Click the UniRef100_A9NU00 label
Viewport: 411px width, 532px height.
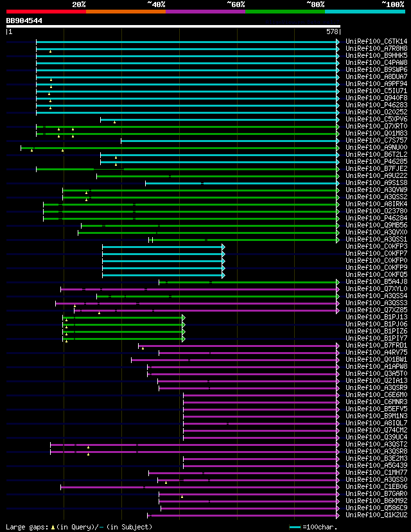tap(376, 147)
